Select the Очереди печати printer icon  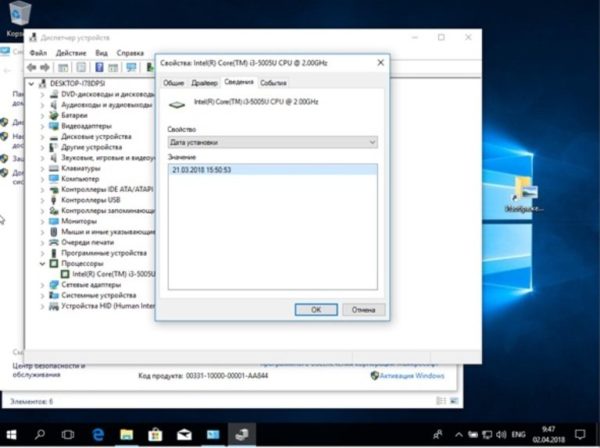click(54, 242)
